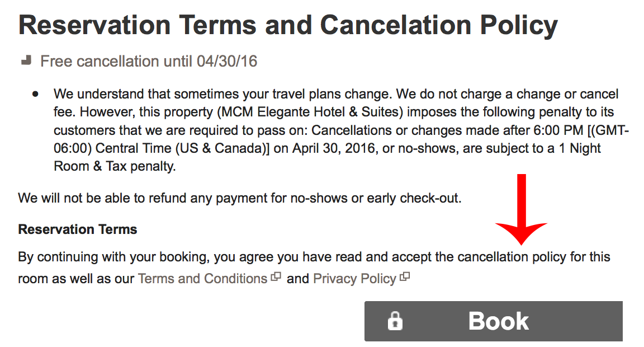Click external-link icon after Privacy Policy
The height and width of the screenshot is (347, 644).
coord(405,277)
